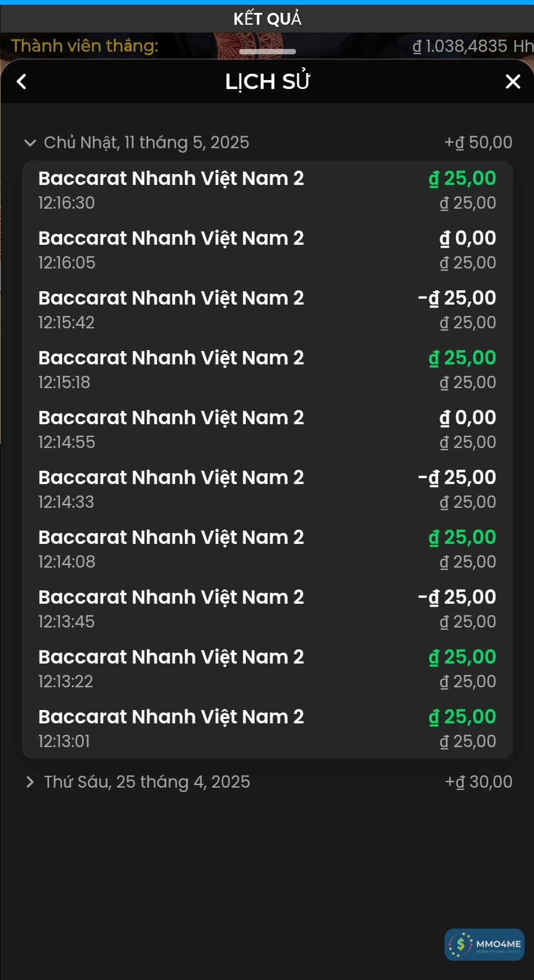This screenshot has height=980, width=534.
Task: Select the round played at 12:15:42
Action: click(x=267, y=310)
